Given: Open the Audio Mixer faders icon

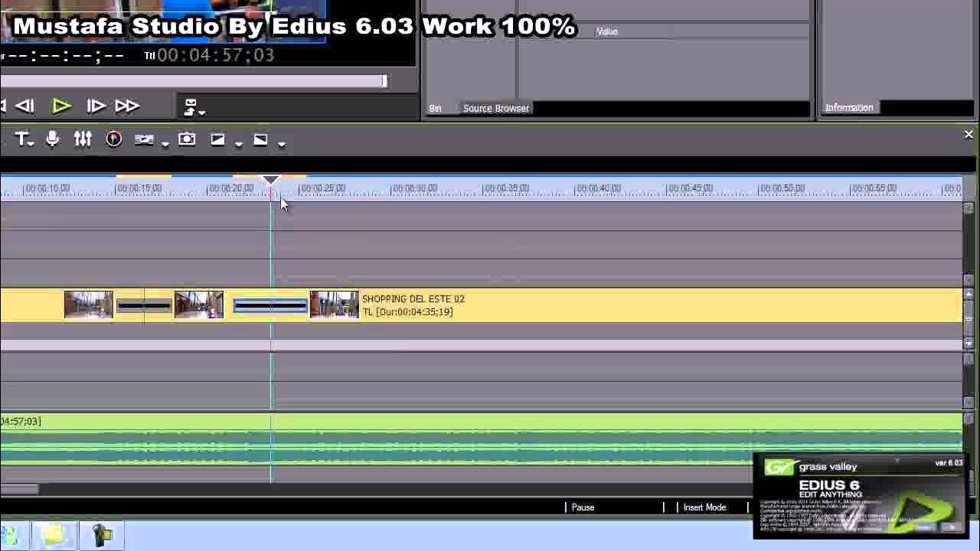Looking at the screenshot, I should point(83,139).
